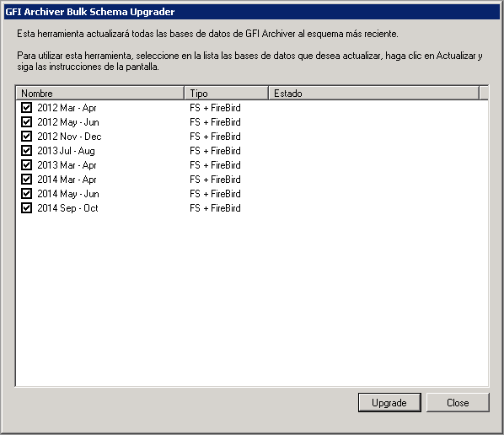This screenshot has height=435, width=504.
Task: Toggle the 2014 May - Jun checkbox
Action: [x=26, y=194]
